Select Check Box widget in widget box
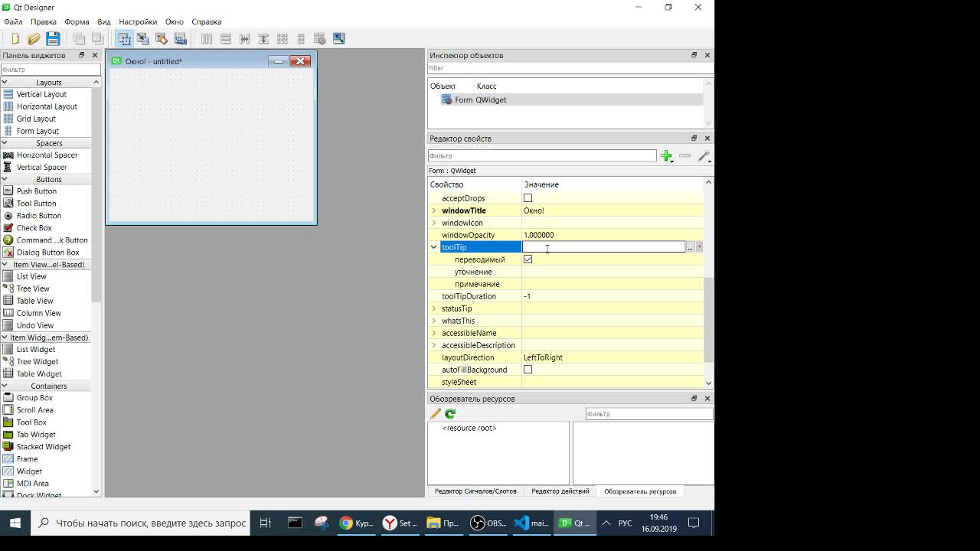This screenshot has width=980, height=551. tap(34, 228)
